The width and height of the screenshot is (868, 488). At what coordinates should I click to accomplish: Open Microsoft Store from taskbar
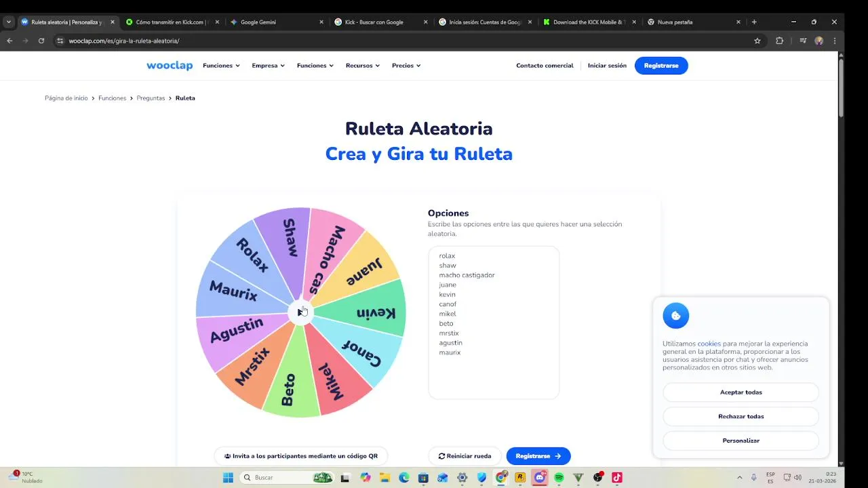(x=423, y=477)
